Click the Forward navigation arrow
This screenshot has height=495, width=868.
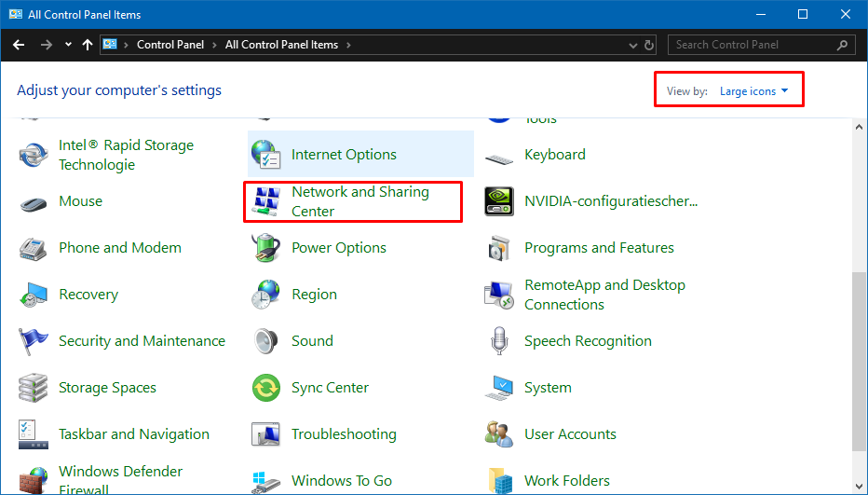(47, 45)
